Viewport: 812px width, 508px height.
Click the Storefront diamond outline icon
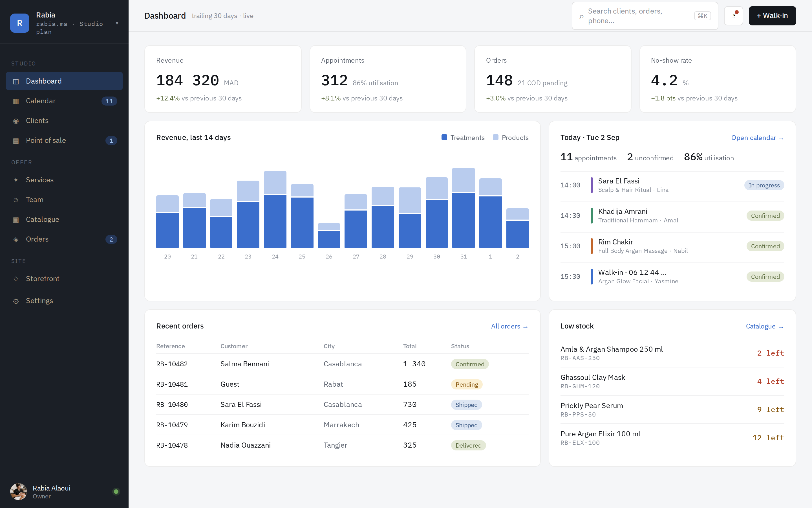click(16, 279)
